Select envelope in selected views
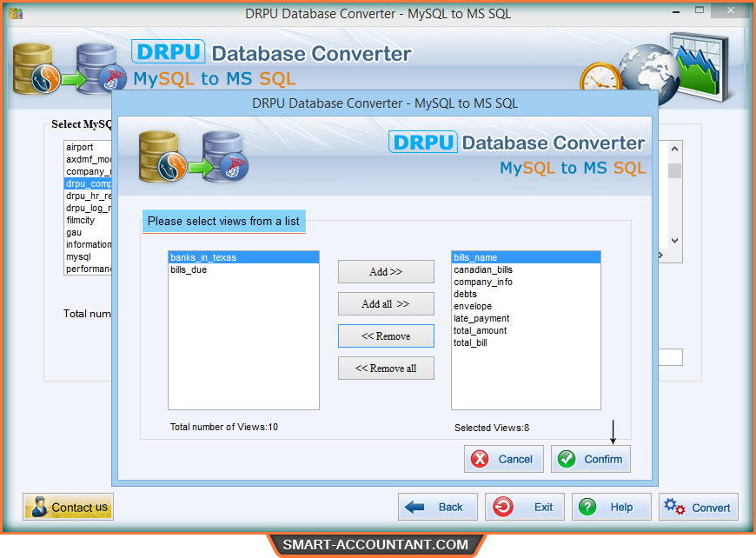This screenshot has height=558, width=756. (x=526, y=306)
